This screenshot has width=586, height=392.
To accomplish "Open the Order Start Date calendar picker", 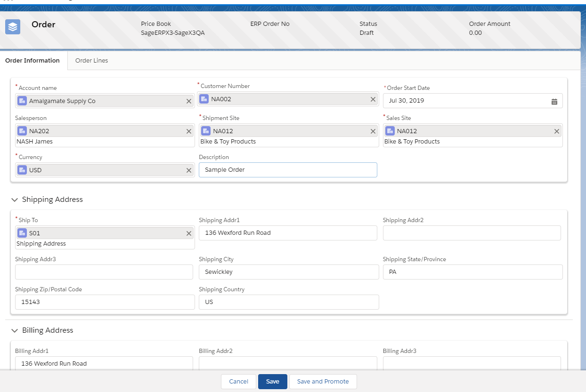I will (554, 101).
